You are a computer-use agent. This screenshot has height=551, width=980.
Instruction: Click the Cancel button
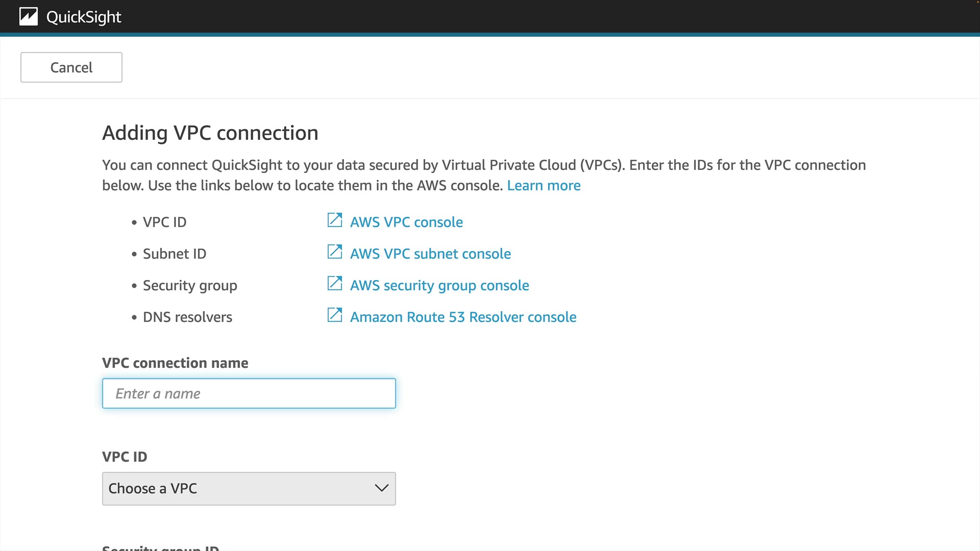click(x=71, y=67)
